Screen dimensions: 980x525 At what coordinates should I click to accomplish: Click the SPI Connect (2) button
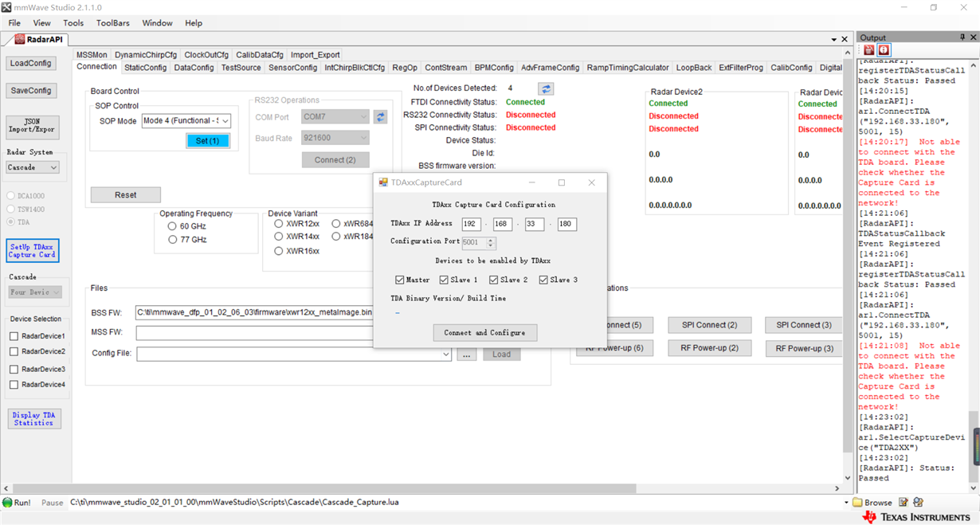709,325
